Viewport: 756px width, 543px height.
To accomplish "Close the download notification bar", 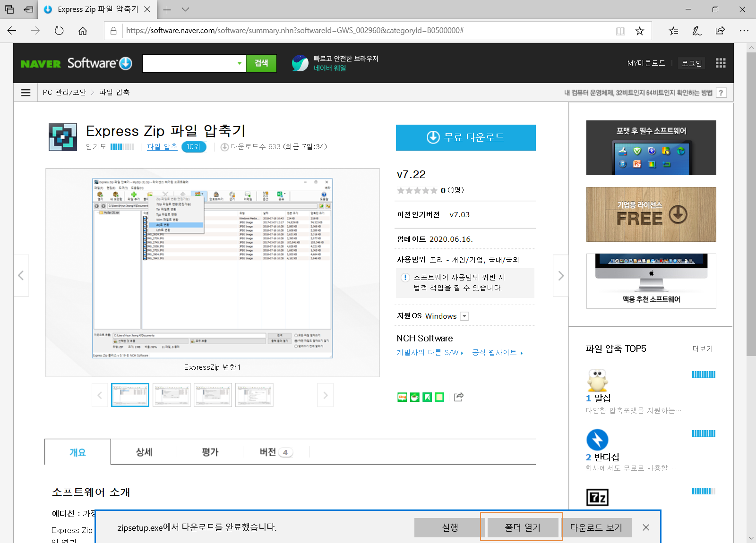I will coord(646,527).
